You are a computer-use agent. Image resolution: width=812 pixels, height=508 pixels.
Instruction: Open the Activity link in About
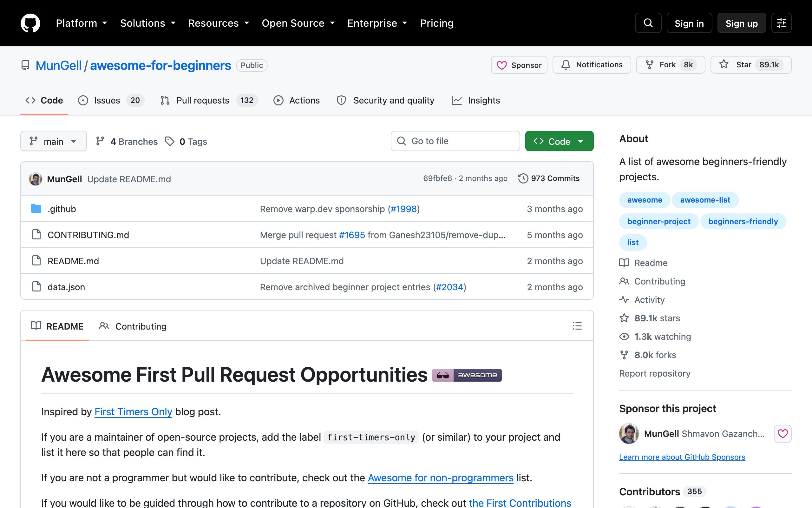(x=642, y=300)
